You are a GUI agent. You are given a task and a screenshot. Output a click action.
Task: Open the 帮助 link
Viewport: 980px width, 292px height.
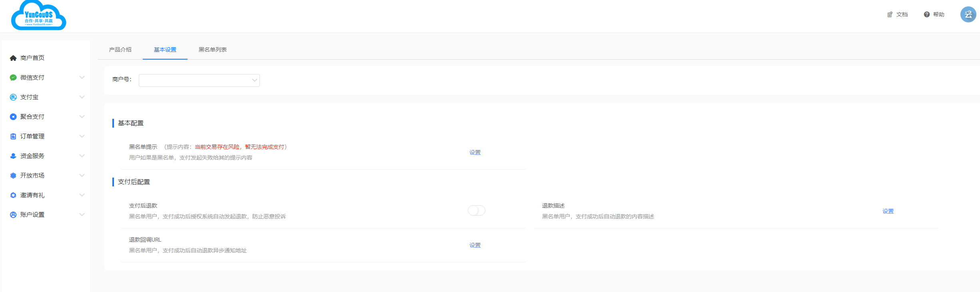[x=939, y=14]
